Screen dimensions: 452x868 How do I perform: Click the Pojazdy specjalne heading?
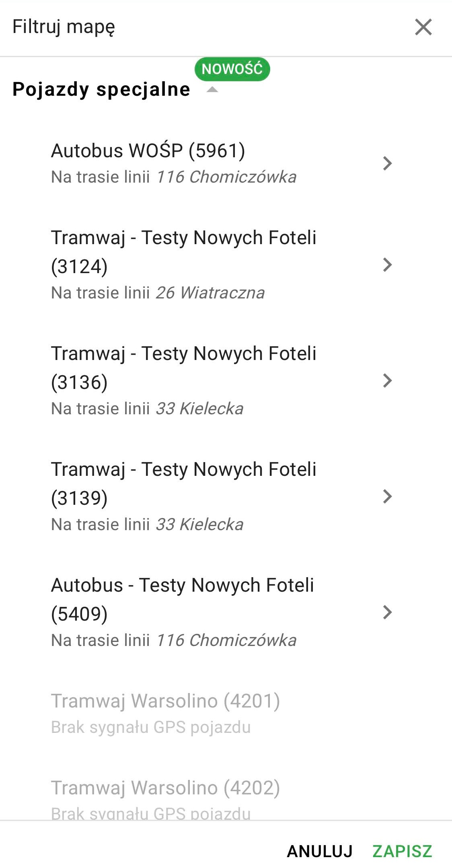[x=101, y=89]
